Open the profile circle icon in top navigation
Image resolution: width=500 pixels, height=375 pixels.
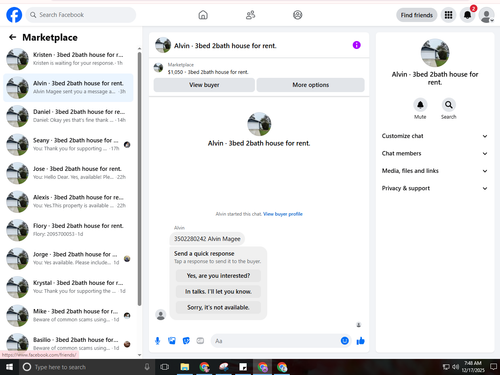pyautogui.click(x=297, y=15)
